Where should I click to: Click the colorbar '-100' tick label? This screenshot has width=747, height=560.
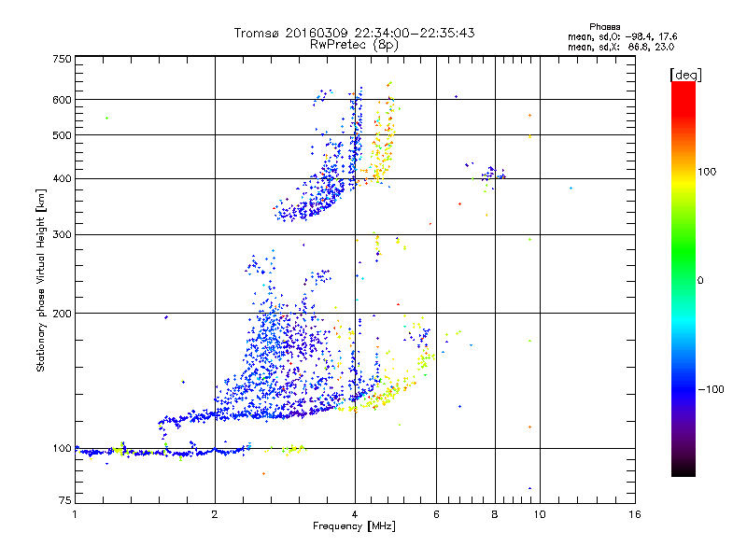pos(711,389)
